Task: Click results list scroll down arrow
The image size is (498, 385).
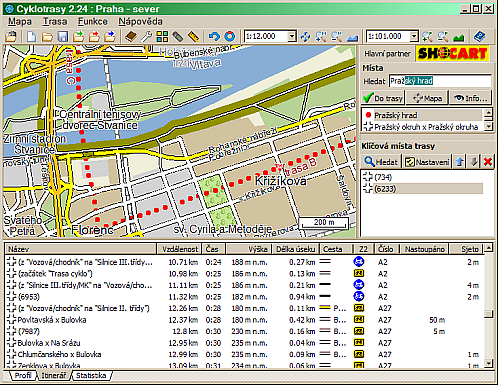Action: pyautogui.click(x=488, y=127)
